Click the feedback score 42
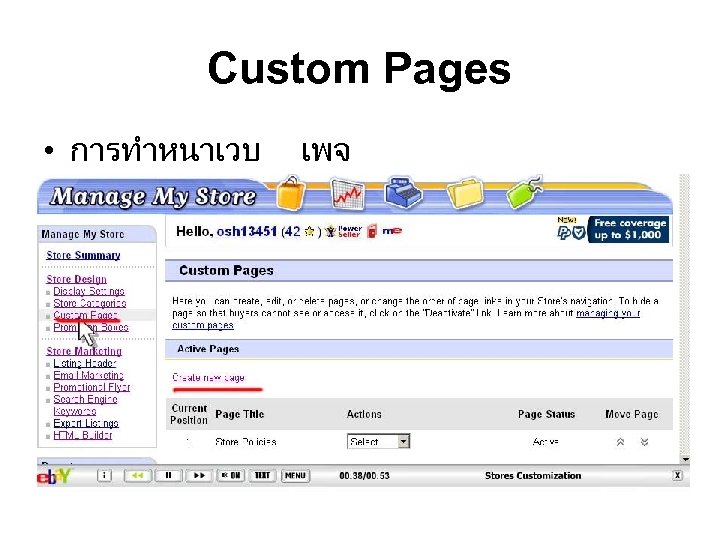720x540 pixels. tap(292, 231)
